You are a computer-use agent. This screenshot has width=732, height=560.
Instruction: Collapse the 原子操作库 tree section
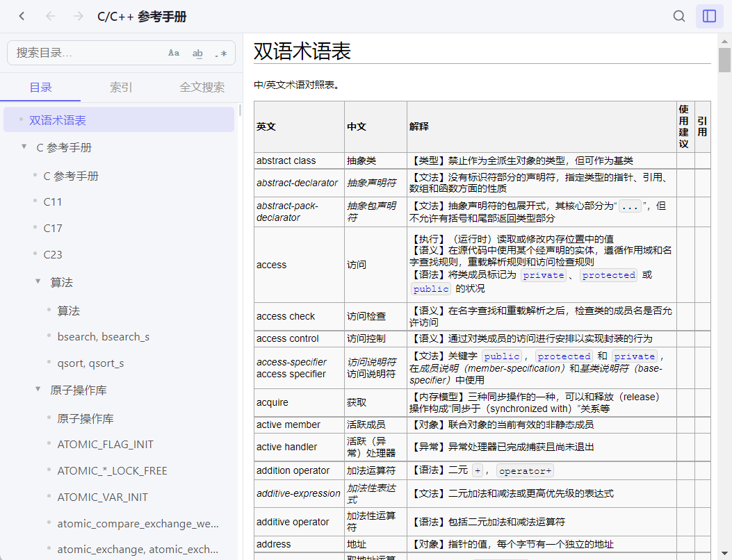pyautogui.click(x=38, y=389)
